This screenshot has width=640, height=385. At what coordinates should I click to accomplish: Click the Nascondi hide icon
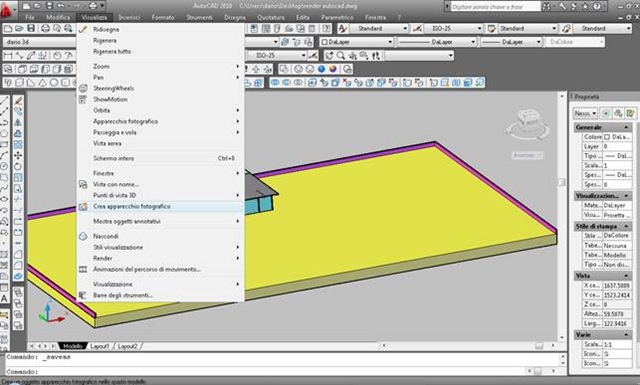click(83, 236)
